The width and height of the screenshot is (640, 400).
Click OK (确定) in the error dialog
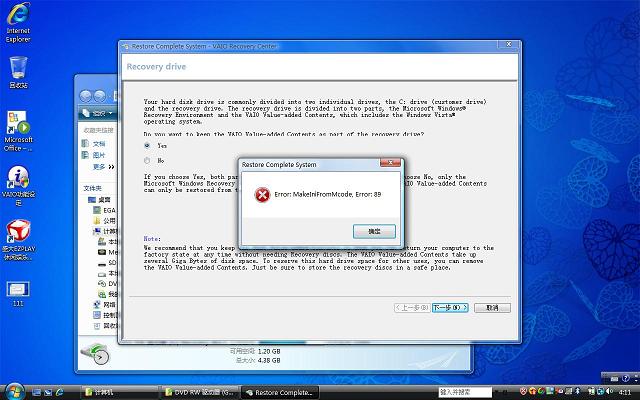(x=374, y=231)
